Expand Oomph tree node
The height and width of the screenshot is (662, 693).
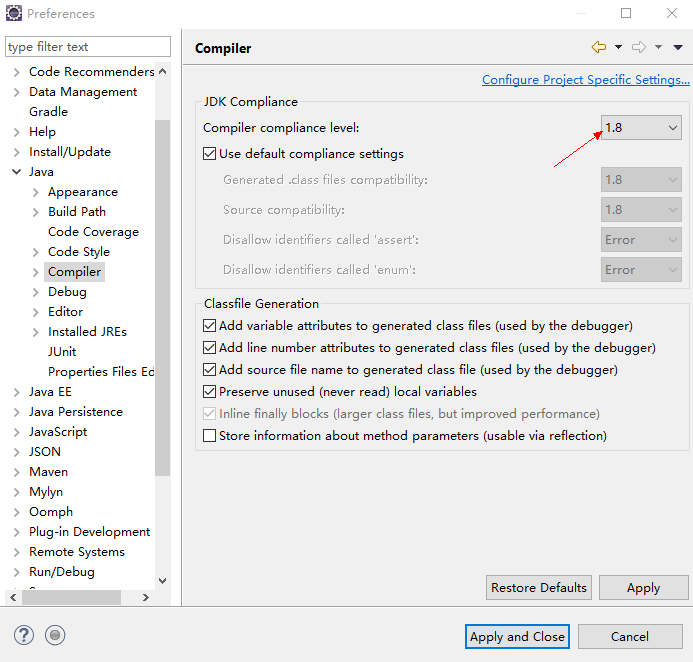(x=16, y=512)
